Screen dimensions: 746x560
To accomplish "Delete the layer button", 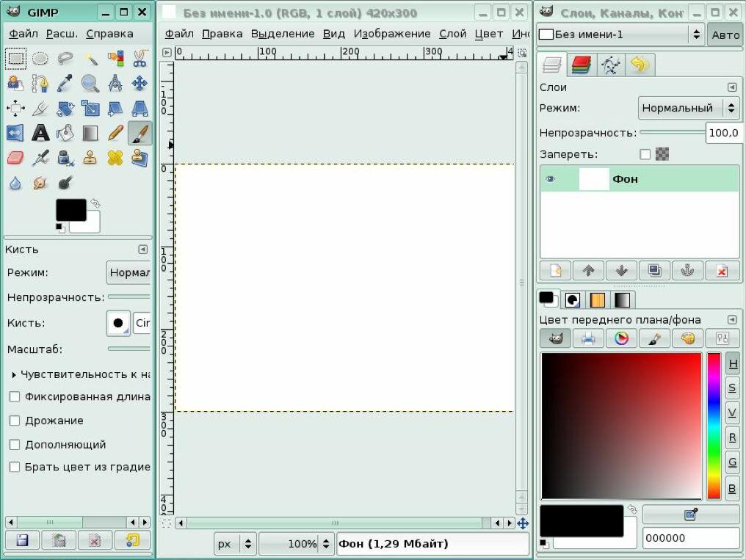I will 721,271.
